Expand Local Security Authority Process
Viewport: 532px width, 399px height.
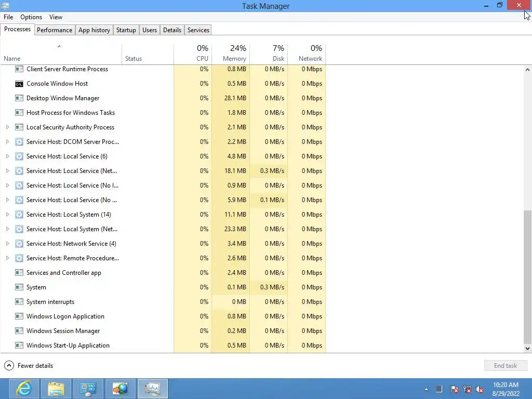[7, 127]
